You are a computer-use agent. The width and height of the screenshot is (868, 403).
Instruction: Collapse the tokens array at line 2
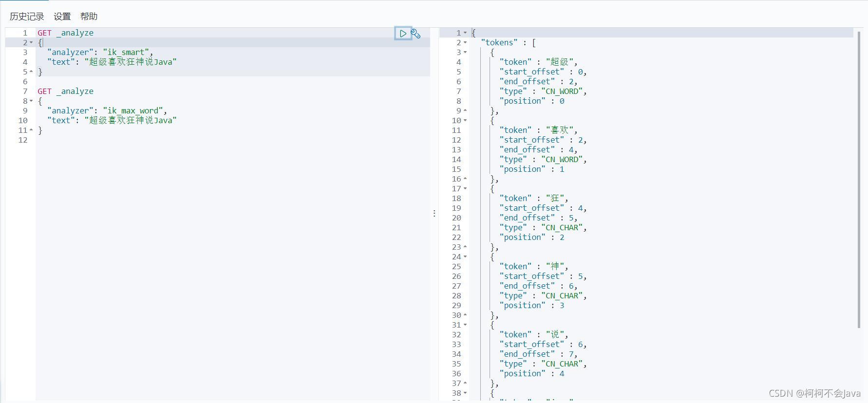465,43
